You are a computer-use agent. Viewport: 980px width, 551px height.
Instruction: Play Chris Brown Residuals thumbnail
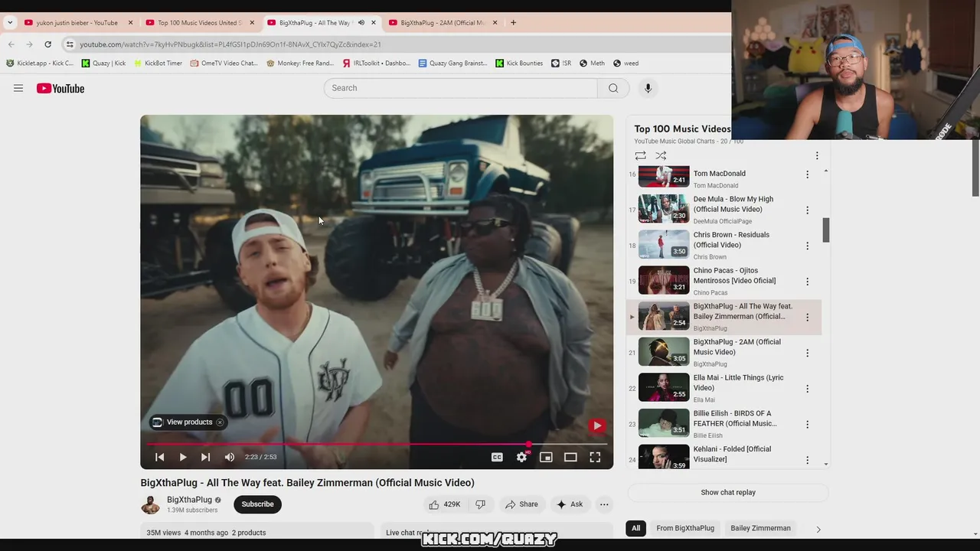coord(664,244)
